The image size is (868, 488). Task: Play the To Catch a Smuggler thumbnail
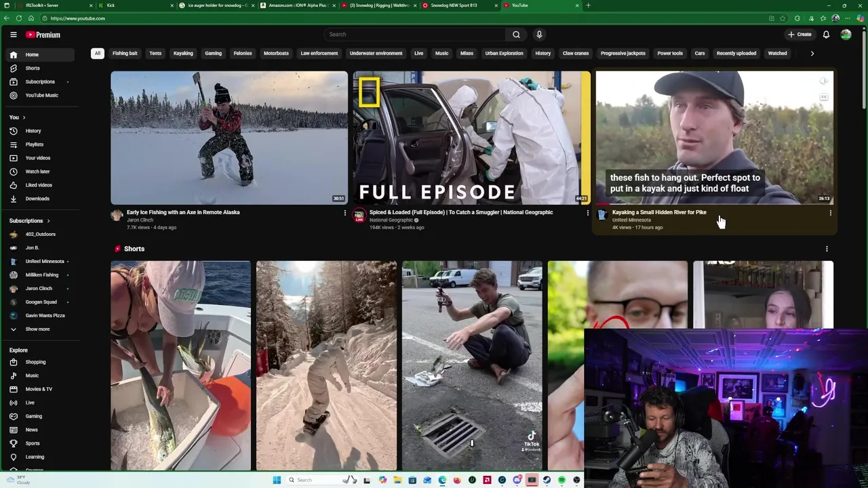(x=471, y=138)
